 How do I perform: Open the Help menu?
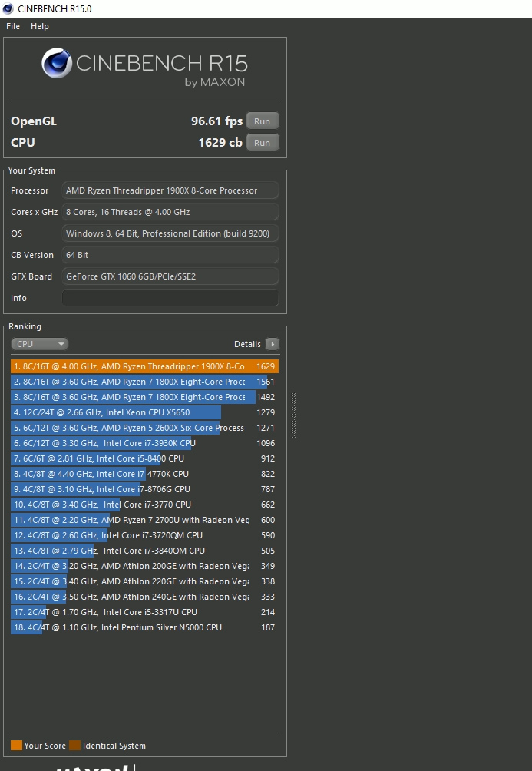(x=40, y=26)
